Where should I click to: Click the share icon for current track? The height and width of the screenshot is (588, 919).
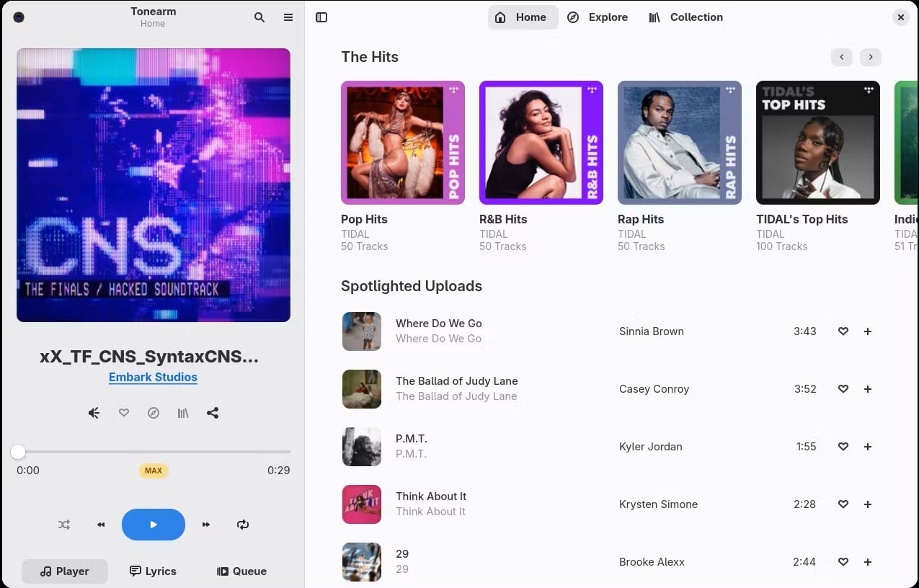tap(213, 413)
